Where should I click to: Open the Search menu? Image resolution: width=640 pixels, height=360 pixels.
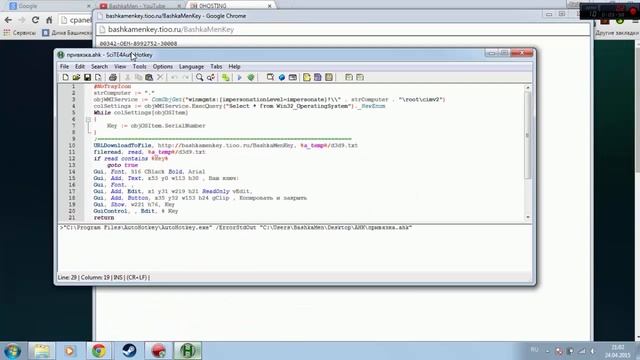[x=99, y=67]
